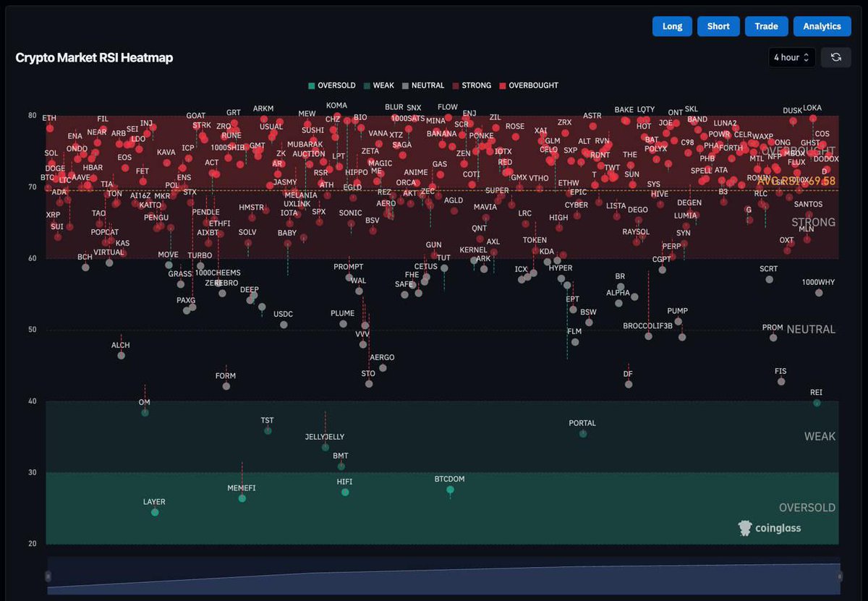Grab right handle of range slider

[840, 576]
